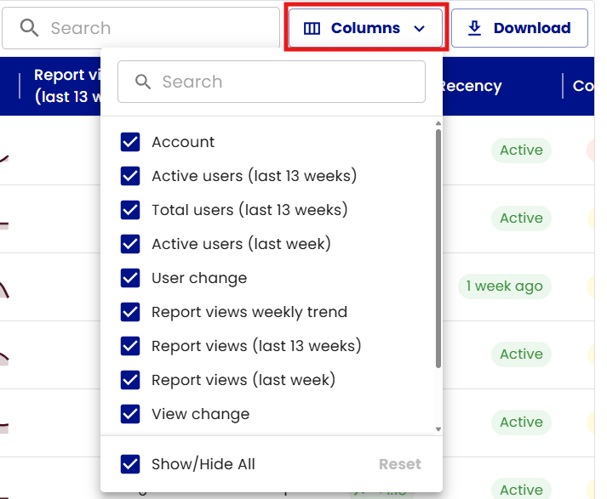
Task: Click the Download button
Action: point(518,29)
